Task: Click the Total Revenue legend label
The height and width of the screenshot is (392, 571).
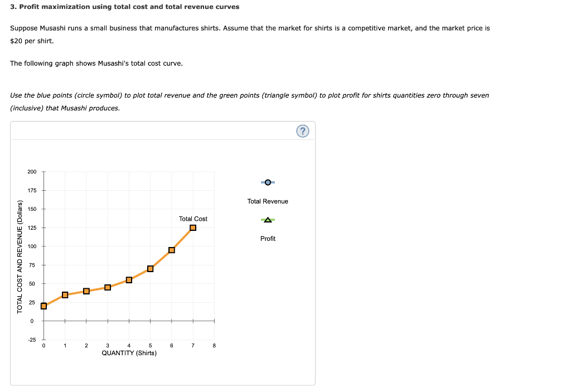Action: pos(267,201)
